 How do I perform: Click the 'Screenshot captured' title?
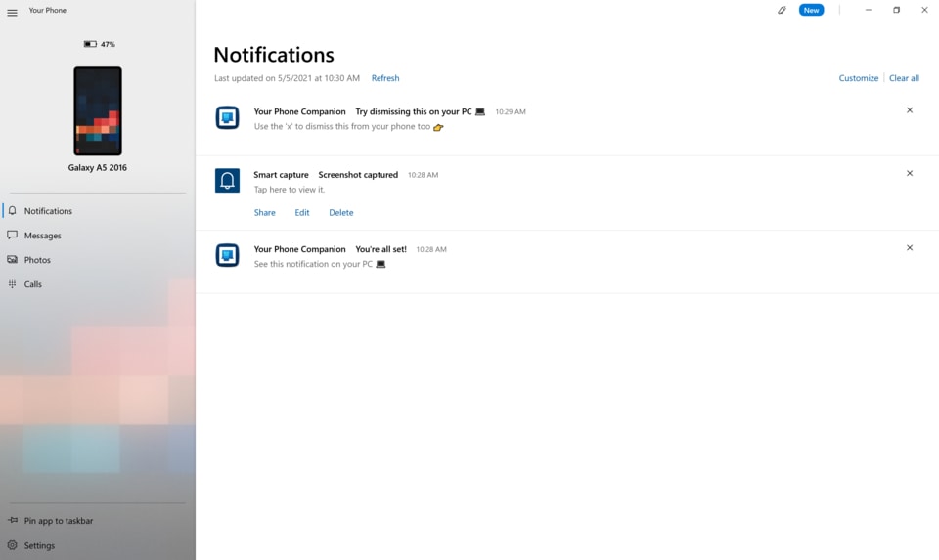[x=358, y=175]
